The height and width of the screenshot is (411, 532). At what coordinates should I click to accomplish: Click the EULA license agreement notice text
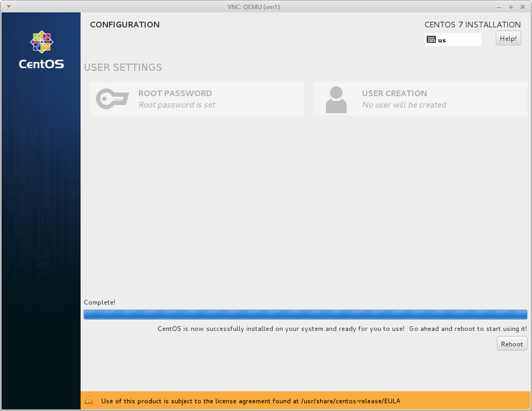(251, 401)
